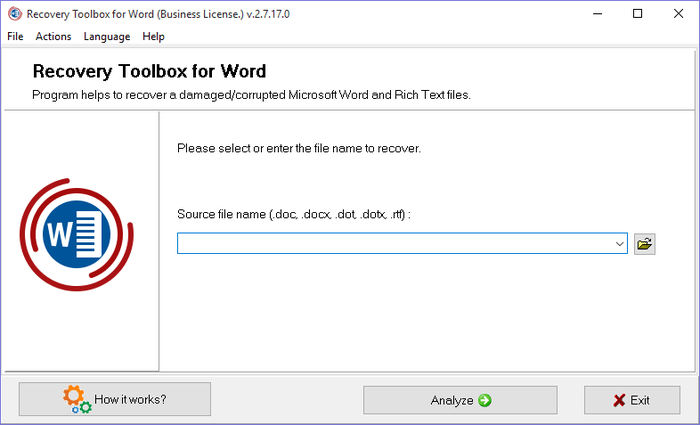Screen dimensions: 700x425
Task: Click the Analyze button
Action: [x=460, y=400]
